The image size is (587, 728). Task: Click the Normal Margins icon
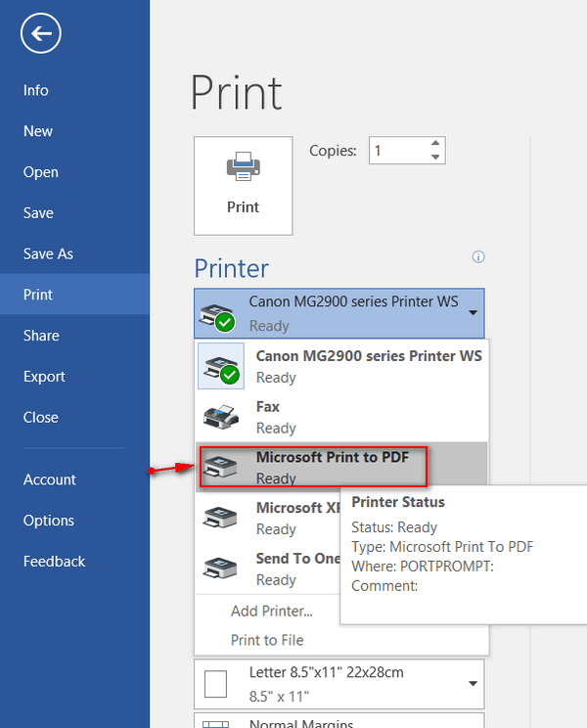click(x=216, y=724)
